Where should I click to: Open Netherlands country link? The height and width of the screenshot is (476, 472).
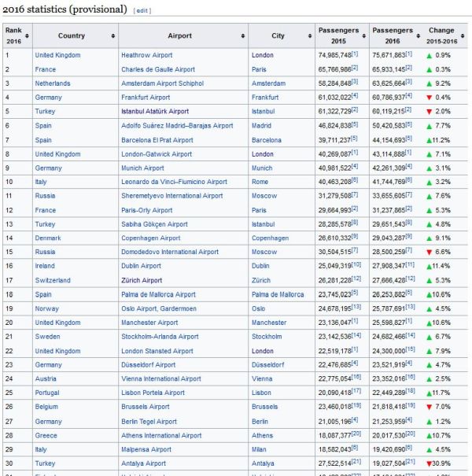pos(53,83)
